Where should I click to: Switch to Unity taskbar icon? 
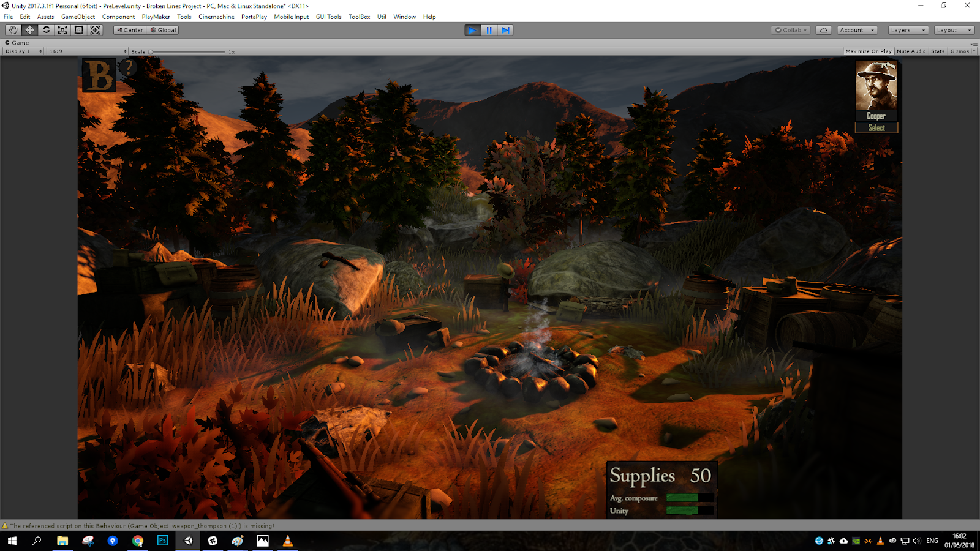point(188,541)
